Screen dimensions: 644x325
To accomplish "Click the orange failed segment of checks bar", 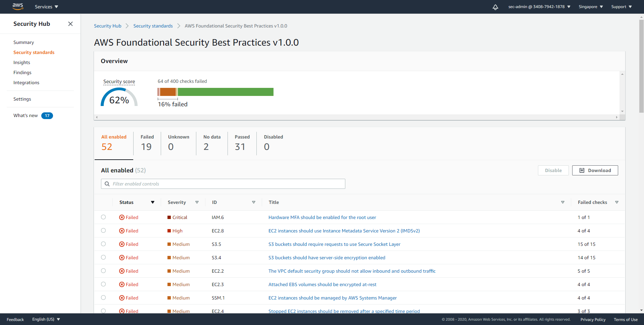I will point(168,92).
